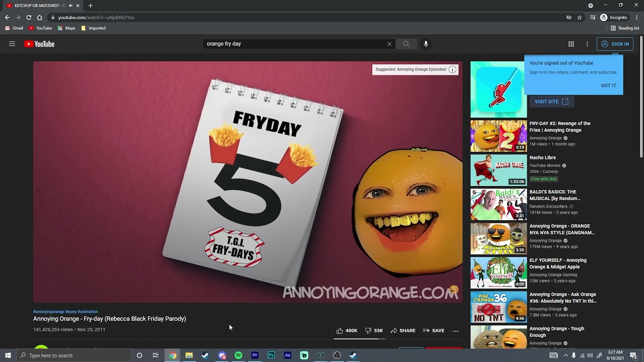Mute the tab via its speaker icon
This screenshot has width=644, height=362.
pyautogui.click(x=70, y=6)
